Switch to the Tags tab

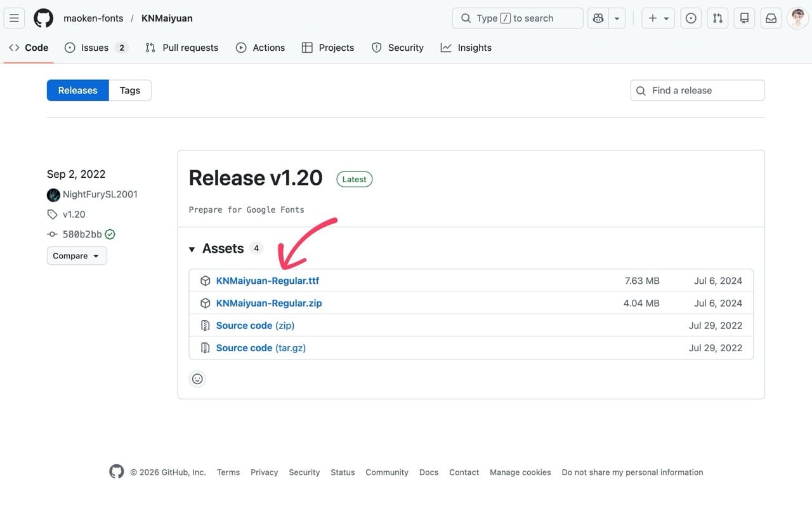(x=130, y=90)
